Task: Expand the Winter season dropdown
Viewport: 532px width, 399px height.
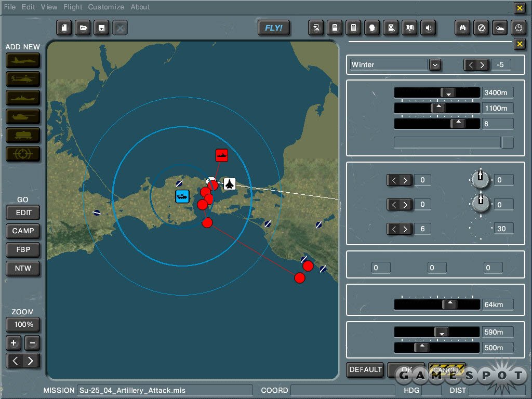Action: tap(435, 65)
